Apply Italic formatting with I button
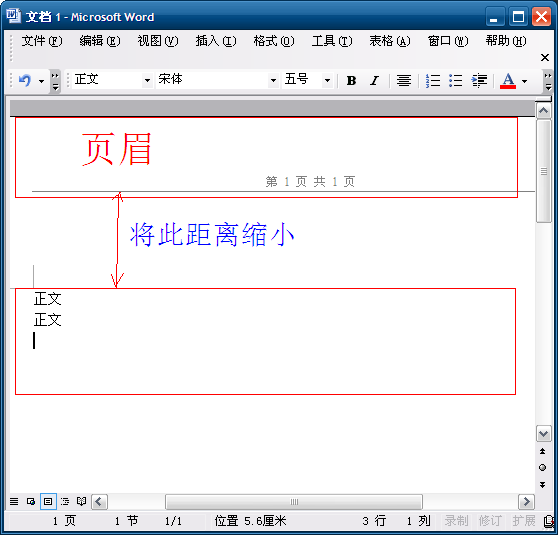Viewport: 558px width, 535px height. coord(374,81)
